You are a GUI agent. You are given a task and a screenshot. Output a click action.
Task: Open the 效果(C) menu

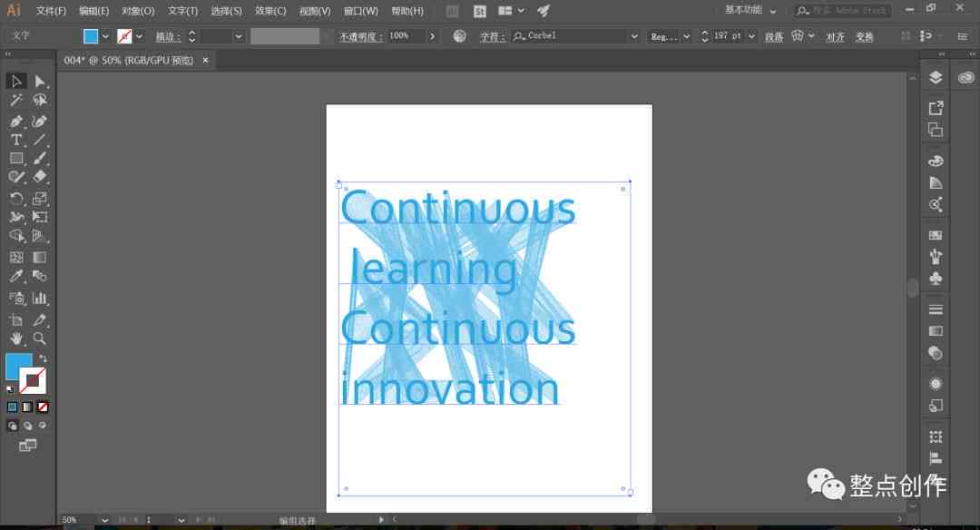pyautogui.click(x=270, y=11)
